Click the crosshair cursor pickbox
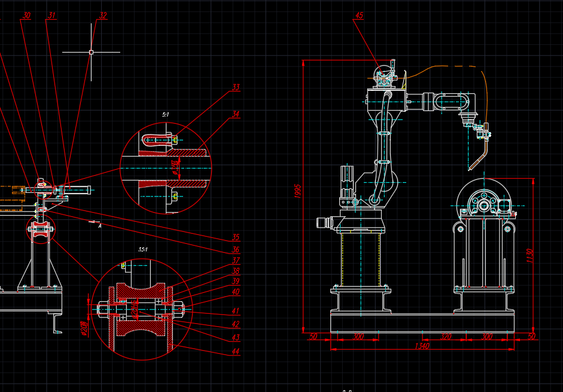This screenshot has width=563, height=392. [91, 53]
